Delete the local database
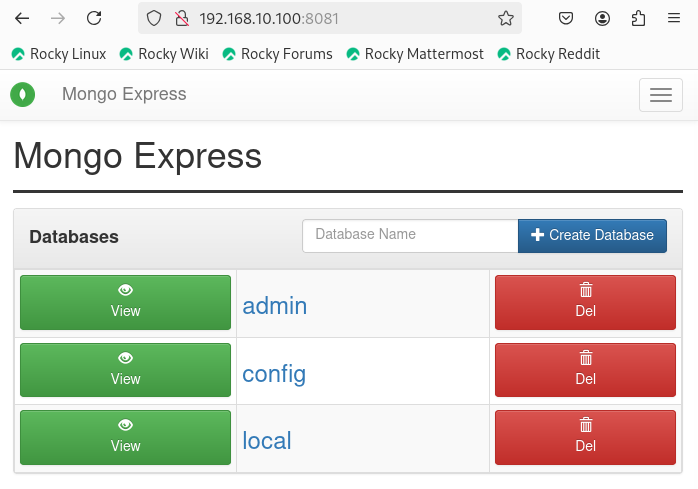Screen dimensions: 698x489 tap(585, 437)
